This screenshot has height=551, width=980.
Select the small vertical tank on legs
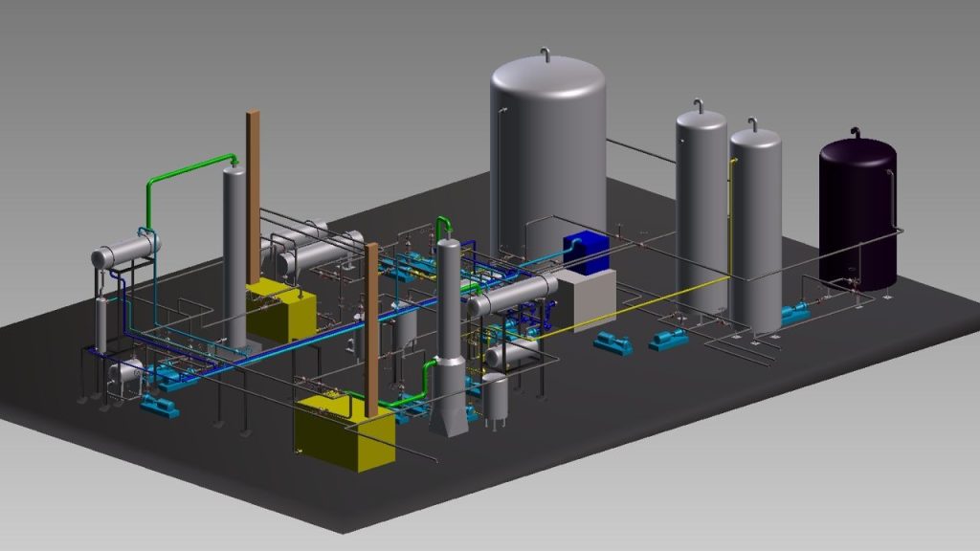tap(495, 395)
